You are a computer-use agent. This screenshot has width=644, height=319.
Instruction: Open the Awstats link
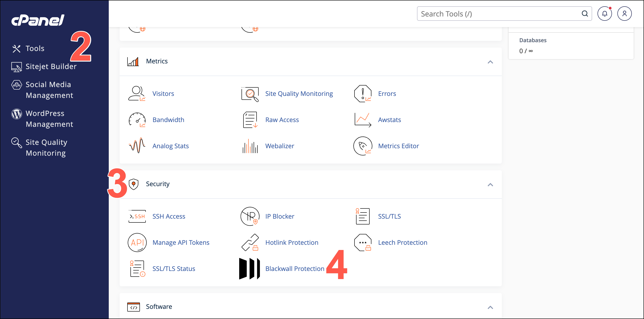pos(389,120)
